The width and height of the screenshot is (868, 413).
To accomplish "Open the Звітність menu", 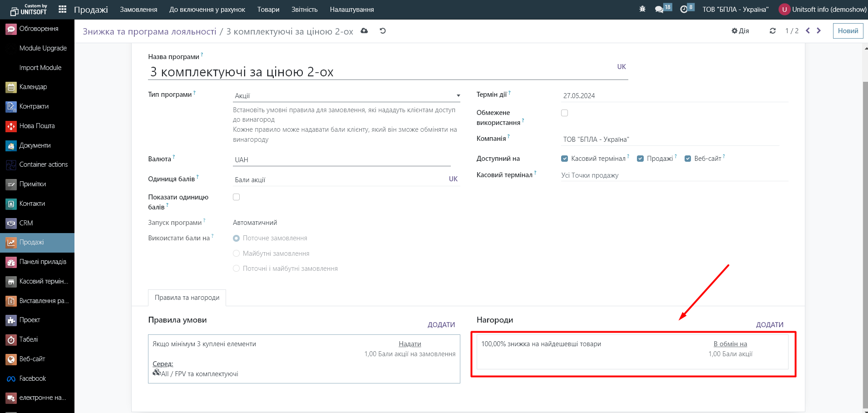I will coord(304,10).
